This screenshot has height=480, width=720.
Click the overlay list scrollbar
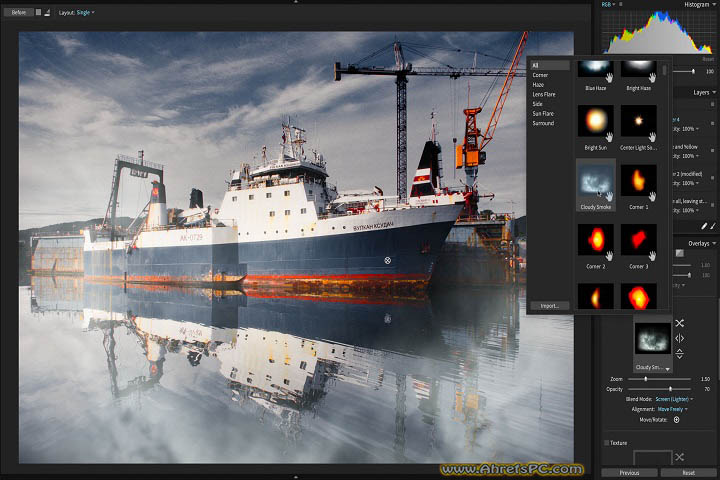pos(664,70)
